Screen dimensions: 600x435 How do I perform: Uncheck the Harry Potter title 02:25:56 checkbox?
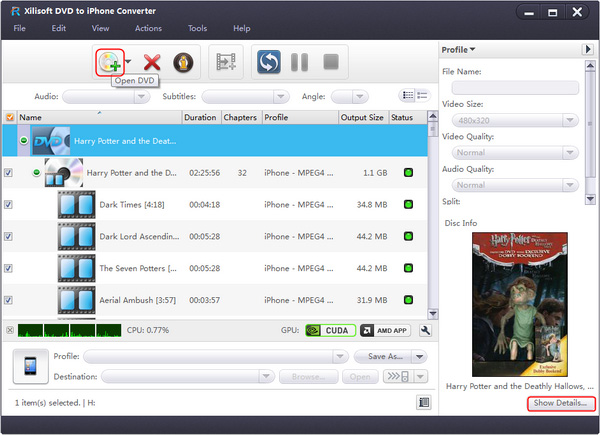click(8, 173)
